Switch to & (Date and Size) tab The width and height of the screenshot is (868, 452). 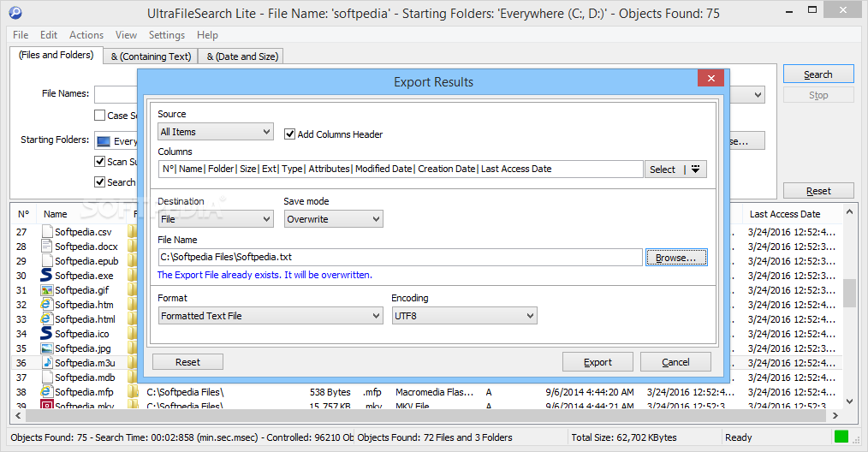(242, 56)
